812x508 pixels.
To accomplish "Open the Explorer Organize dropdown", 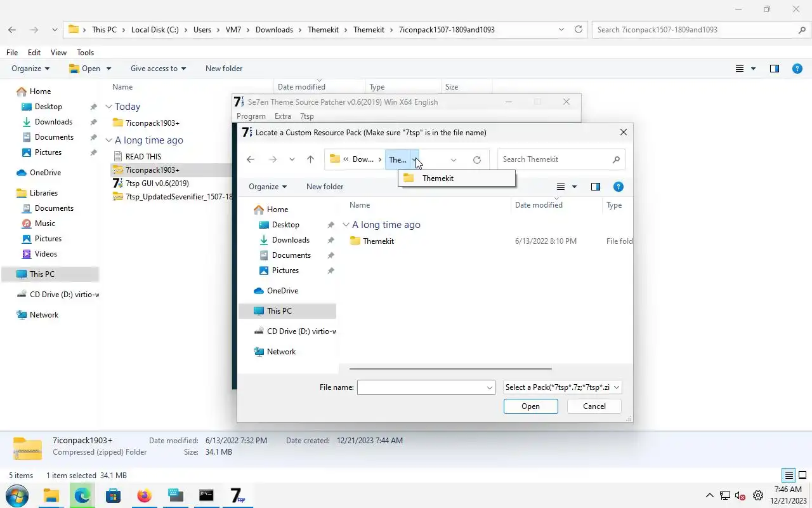I will click(x=30, y=69).
